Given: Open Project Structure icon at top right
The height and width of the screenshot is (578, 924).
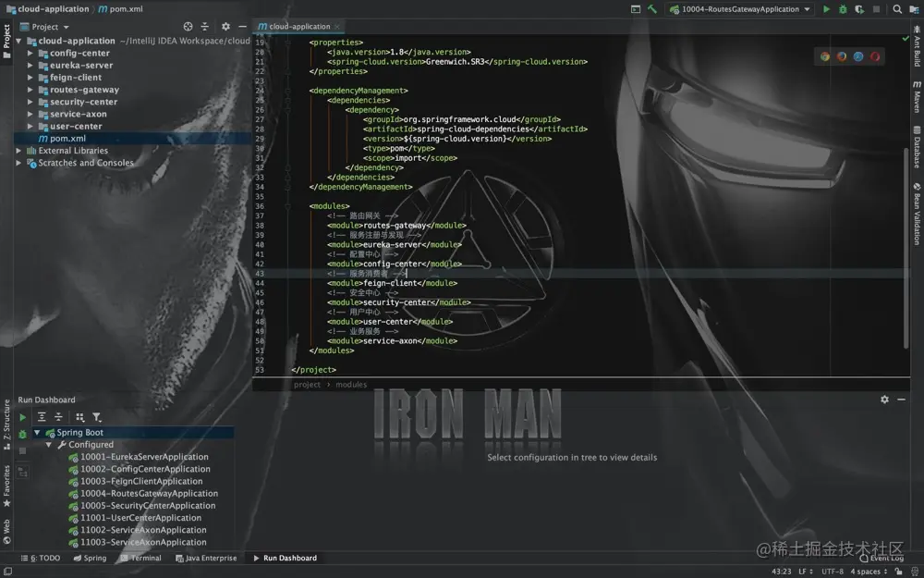Looking at the screenshot, I should (x=914, y=9).
